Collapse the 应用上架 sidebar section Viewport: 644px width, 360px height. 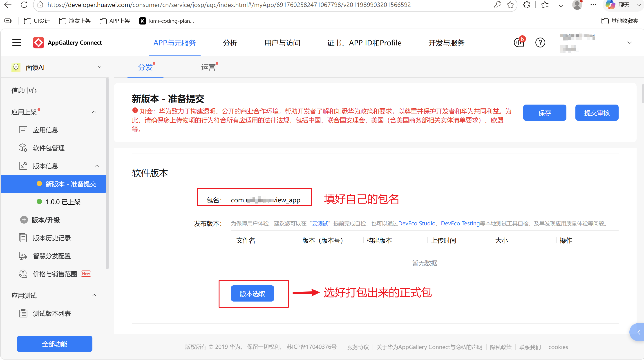94,112
